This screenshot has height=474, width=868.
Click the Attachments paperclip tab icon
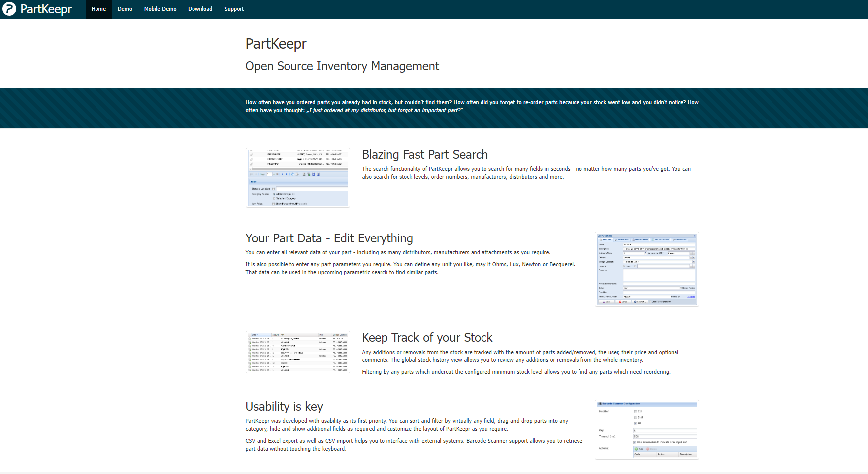(x=674, y=239)
